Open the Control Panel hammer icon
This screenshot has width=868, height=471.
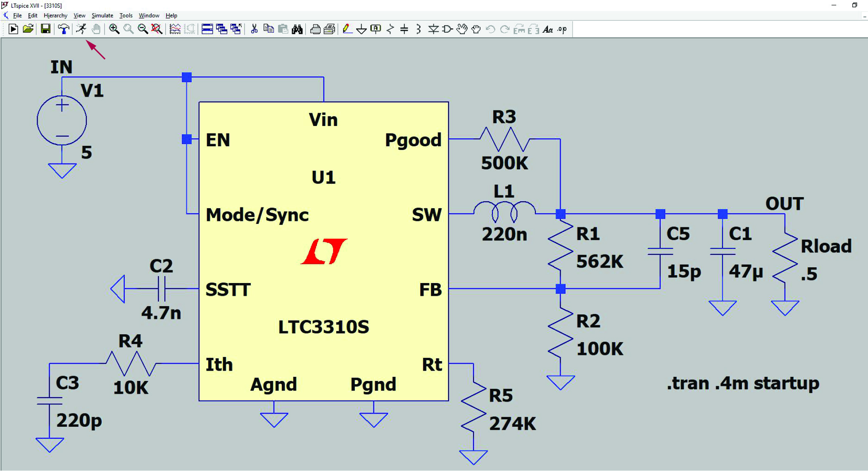click(x=63, y=29)
